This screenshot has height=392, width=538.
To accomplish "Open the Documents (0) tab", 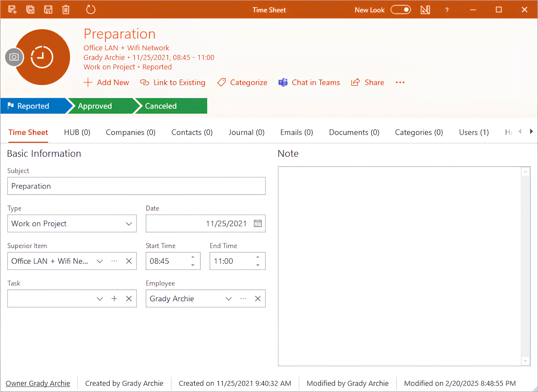I will (354, 132).
